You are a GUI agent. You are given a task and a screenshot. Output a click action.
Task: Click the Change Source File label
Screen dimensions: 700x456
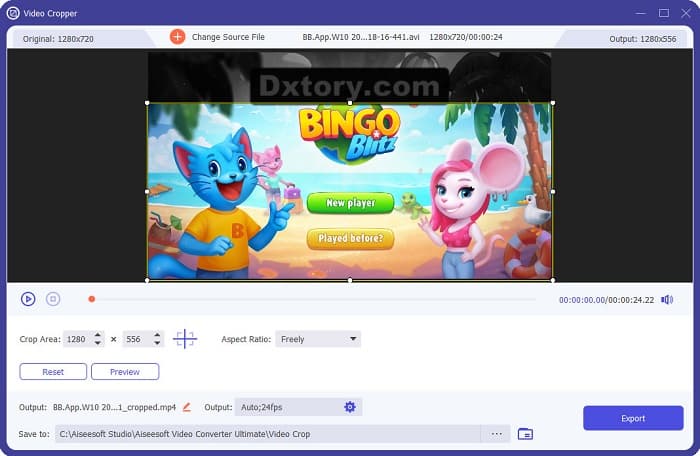point(228,37)
